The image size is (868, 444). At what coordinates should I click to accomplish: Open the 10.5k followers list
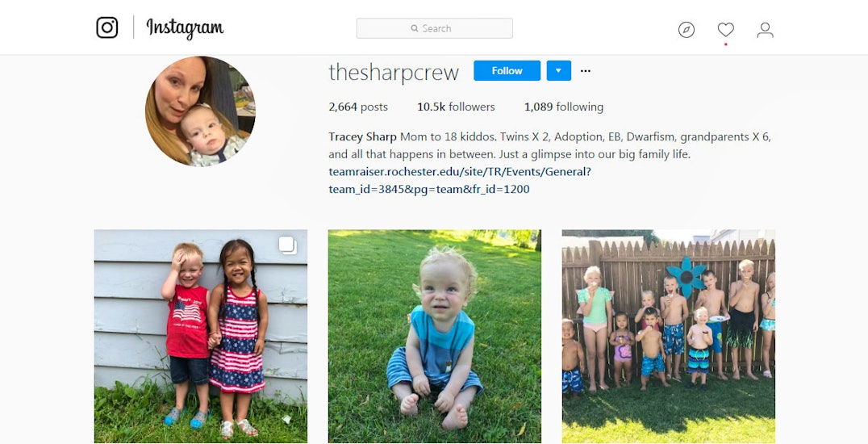456,107
